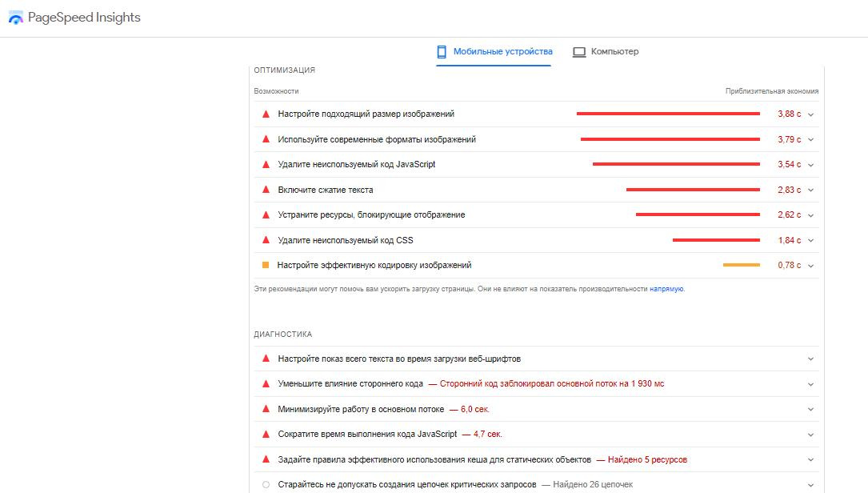Expand chevron for JavaScript execution time 4,7 сек
868x493 pixels.
point(810,435)
